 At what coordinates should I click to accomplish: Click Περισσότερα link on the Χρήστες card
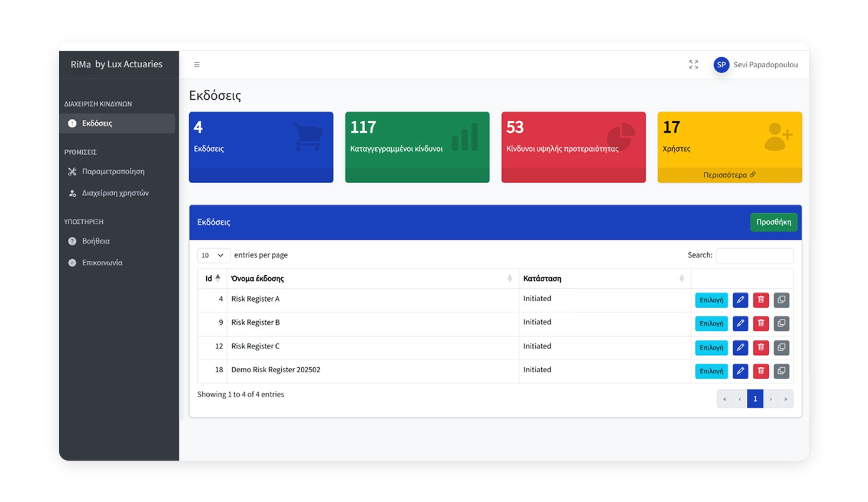(x=729, y=175)
